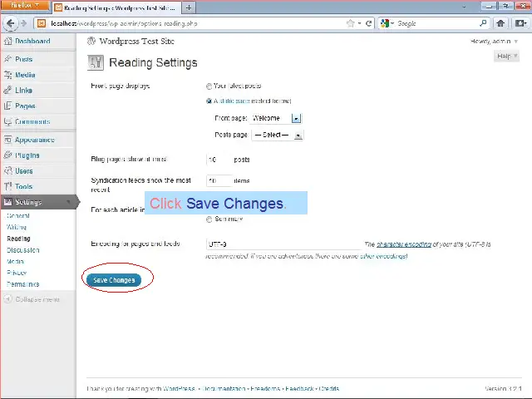Open the General settings submenu item
The width and height of the screenshot is (532, 399).
[18, 216]
